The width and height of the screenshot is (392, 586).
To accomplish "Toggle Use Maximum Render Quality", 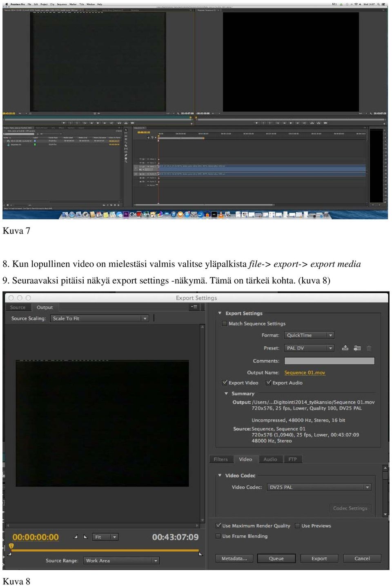I will [x=218, y=526].
